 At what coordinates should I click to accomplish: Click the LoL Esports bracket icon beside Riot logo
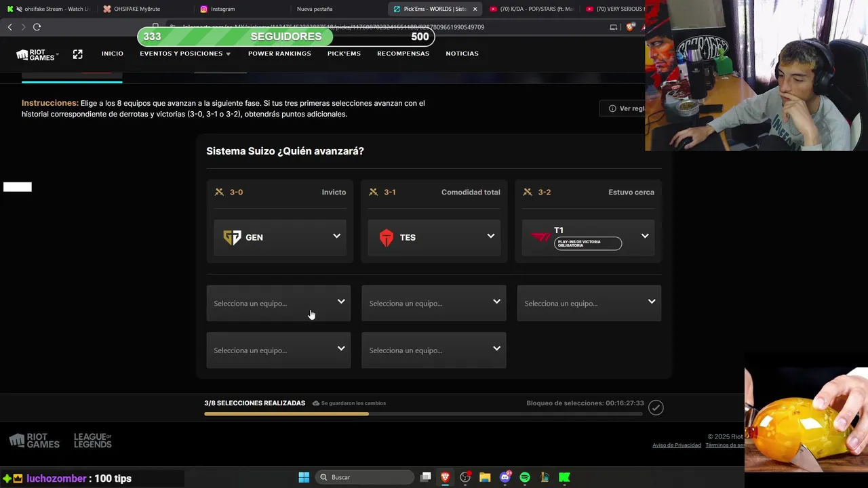pyautogui.click(x=77, y=54)
